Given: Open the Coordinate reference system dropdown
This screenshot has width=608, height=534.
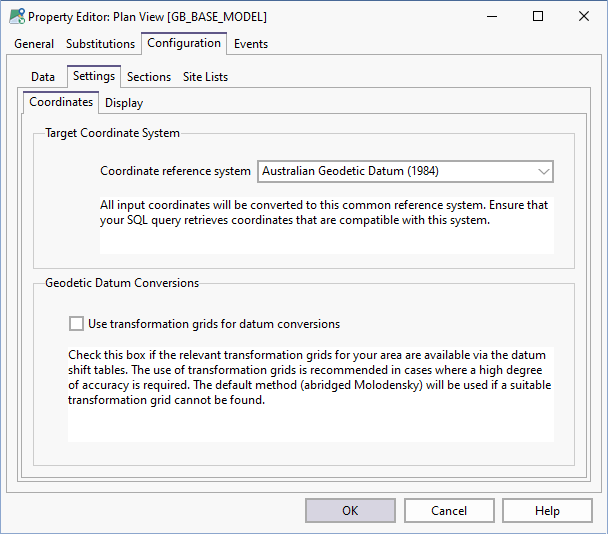Looking at the screenshot, I should tap(405, 171).
